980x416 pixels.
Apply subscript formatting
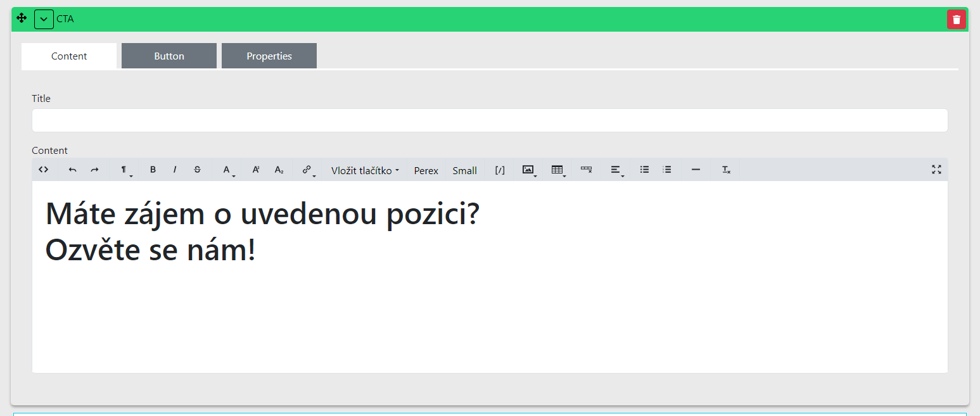[x=279, y=170]
